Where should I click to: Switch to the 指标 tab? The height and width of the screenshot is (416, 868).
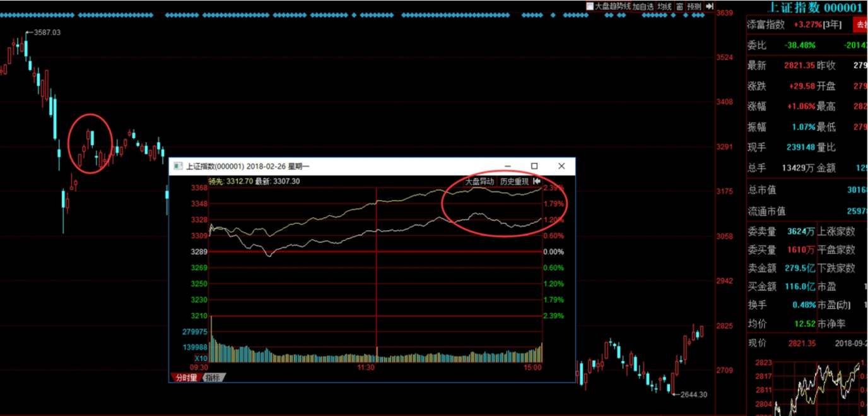tap(213, 377)
